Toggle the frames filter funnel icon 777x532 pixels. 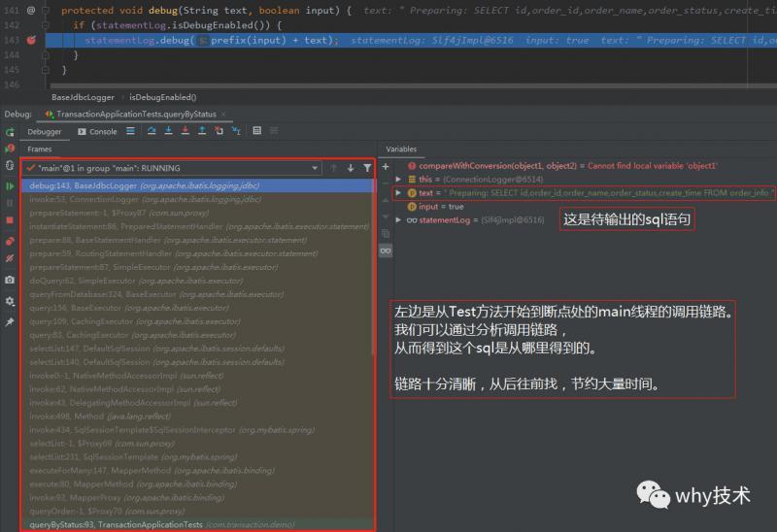[x=366, y=168]
